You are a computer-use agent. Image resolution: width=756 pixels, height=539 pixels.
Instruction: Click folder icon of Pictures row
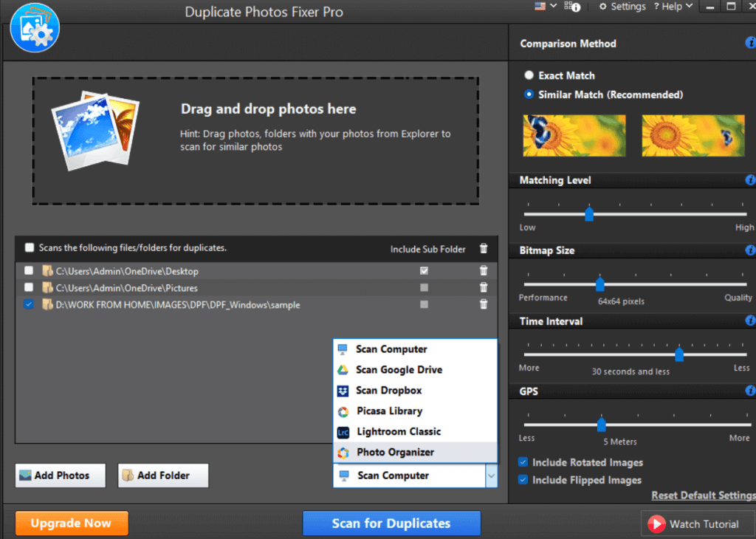(x=47, y=287)
